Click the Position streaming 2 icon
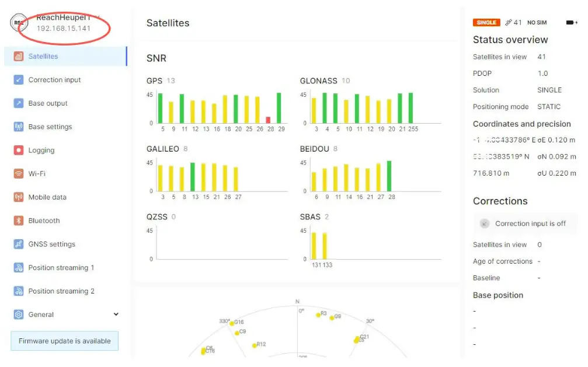Image resolution: width=588 pixels, height=367 pixels. click(18, 291)
